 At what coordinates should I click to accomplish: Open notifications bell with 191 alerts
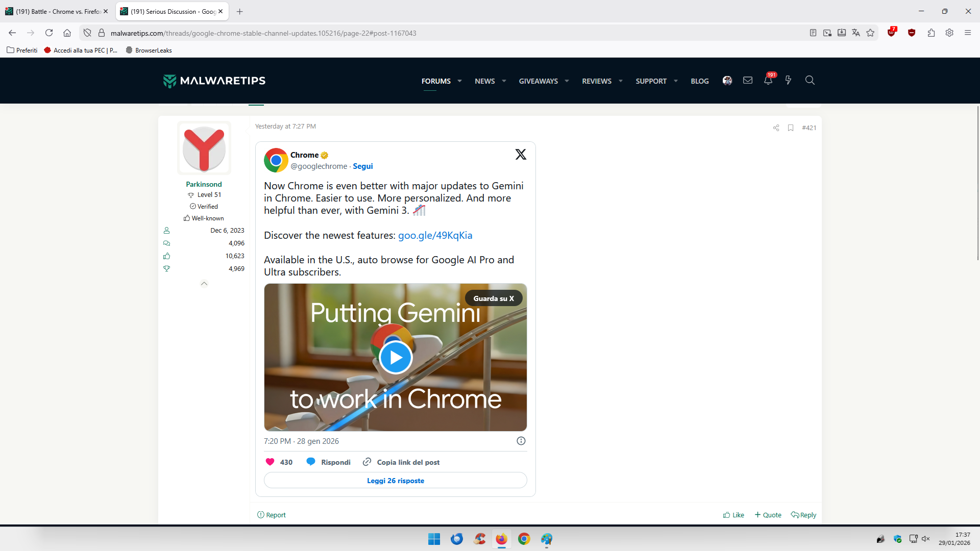(769, 79)
